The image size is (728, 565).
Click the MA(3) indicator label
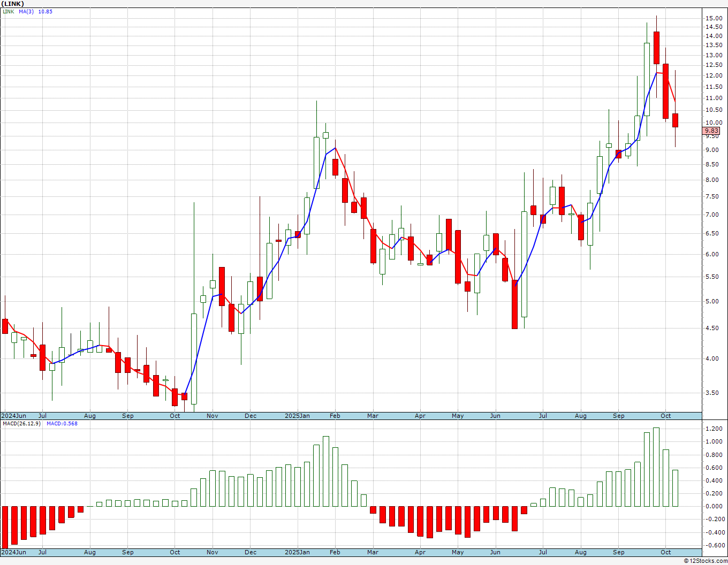[26, 11]
